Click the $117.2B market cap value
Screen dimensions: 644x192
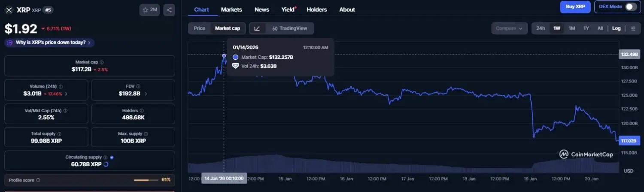pyautogui.click(x=81, y=69)
